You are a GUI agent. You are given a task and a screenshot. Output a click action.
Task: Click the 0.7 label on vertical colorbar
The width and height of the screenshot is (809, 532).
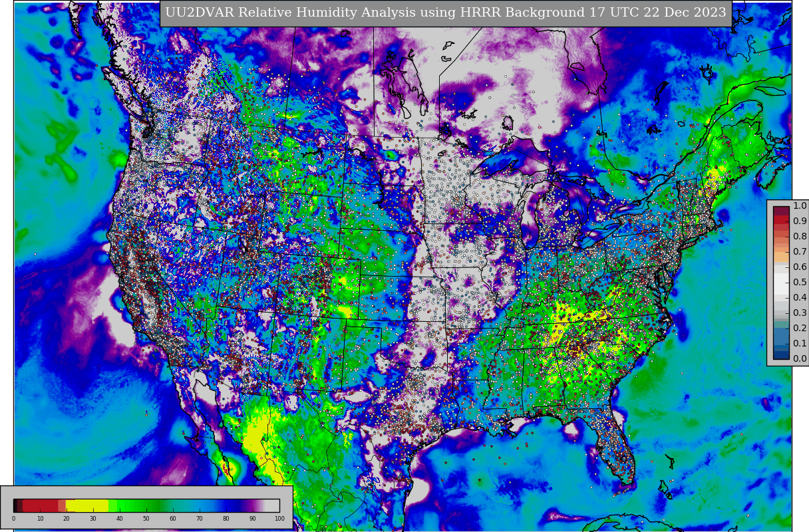800,251
